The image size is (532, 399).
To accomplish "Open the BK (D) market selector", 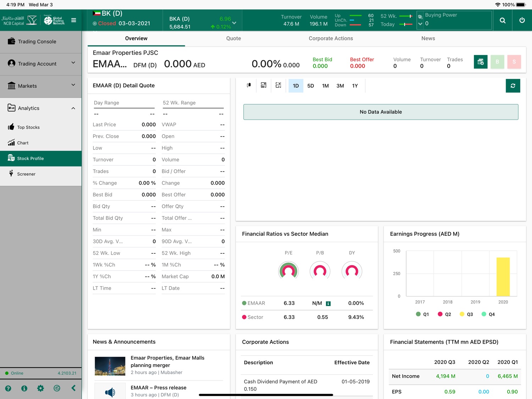I will [107, 13].
